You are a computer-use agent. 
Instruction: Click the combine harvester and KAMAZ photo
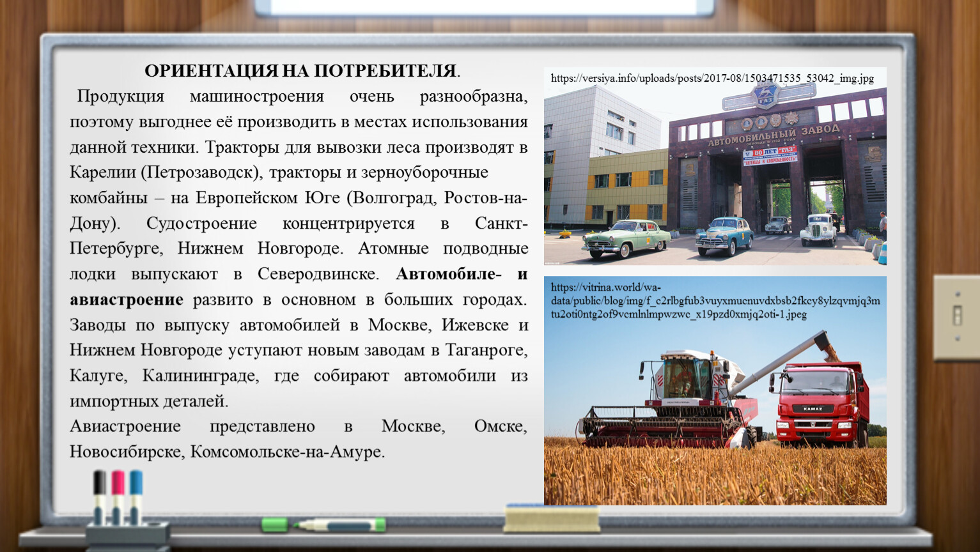coord(715,390)
